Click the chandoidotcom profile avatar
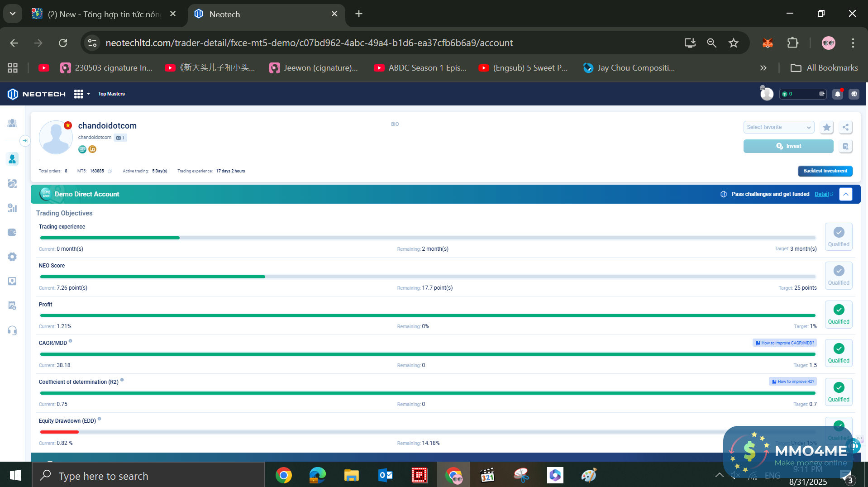 (56, 137)
